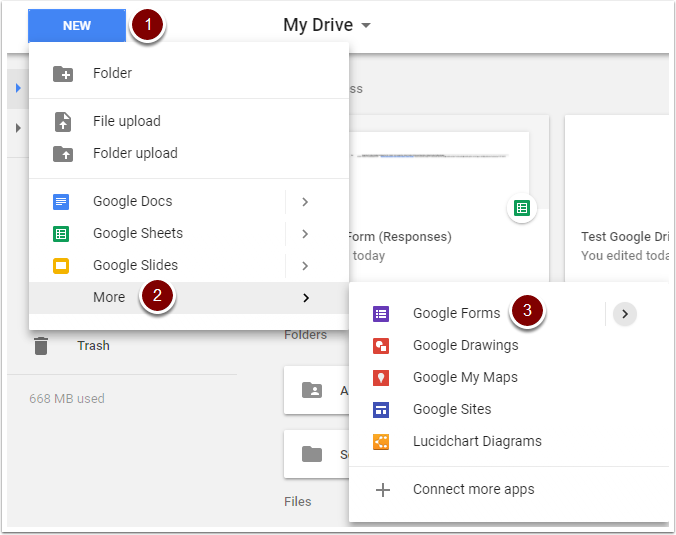The image size is (676, 535).
Task: Select Google Slides in the New menu
Action: coord(135,265)
